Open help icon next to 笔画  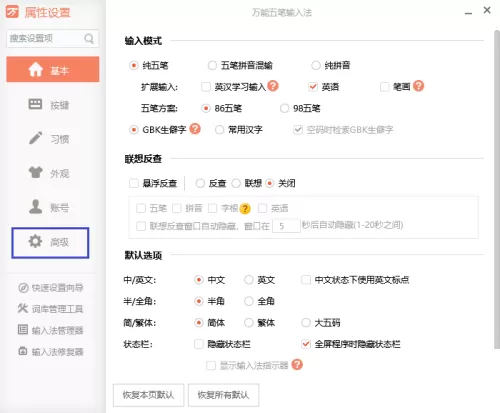tap(418, 86)
